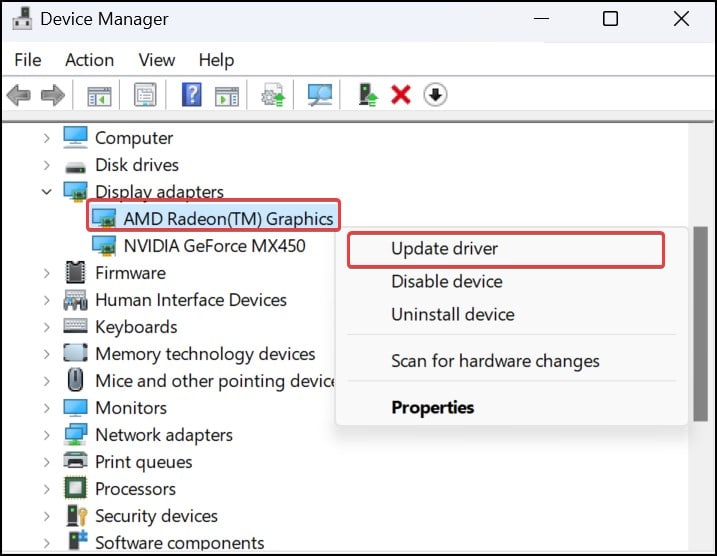Click the Computer category icon
The image size is (717, 556).
click(75, 138)
